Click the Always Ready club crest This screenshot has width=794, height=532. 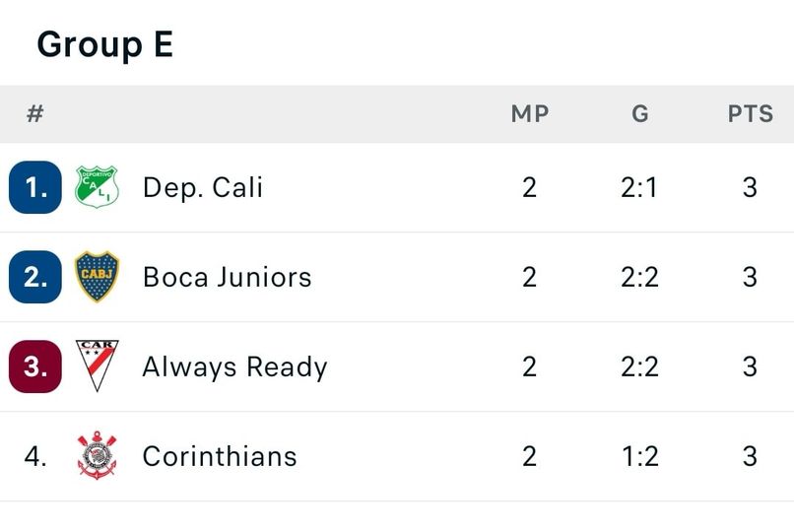(x=97, y=366)
